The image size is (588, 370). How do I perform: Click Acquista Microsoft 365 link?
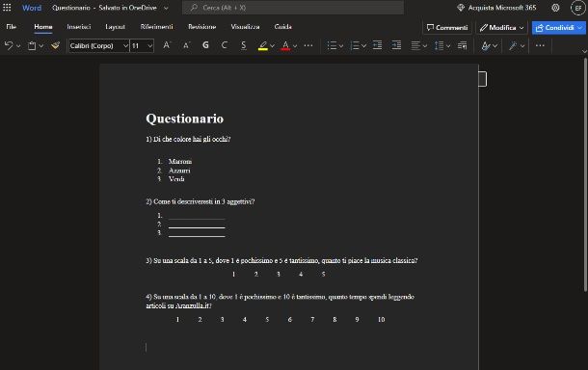502,8
